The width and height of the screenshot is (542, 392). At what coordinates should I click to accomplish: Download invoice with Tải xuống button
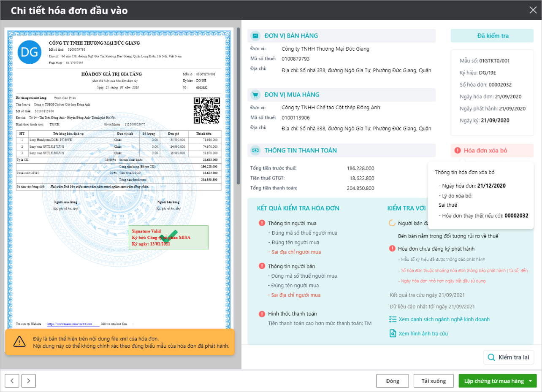point(433,381)
